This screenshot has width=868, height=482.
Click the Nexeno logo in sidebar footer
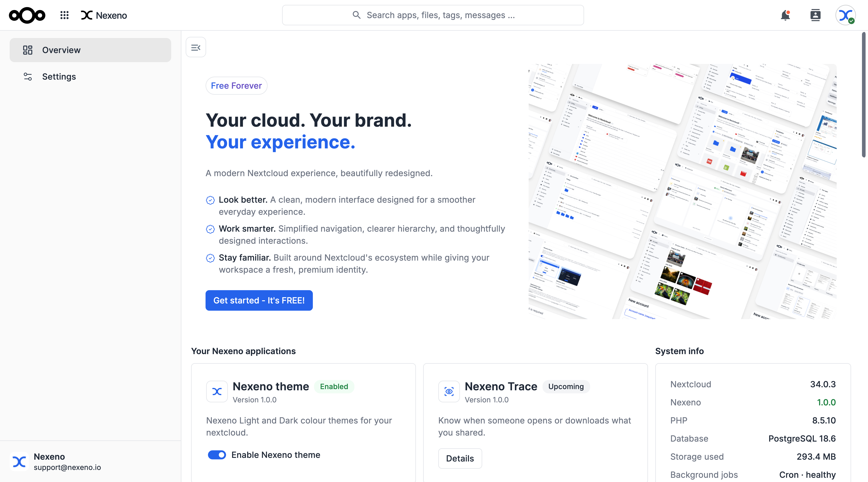click(19, 461)
